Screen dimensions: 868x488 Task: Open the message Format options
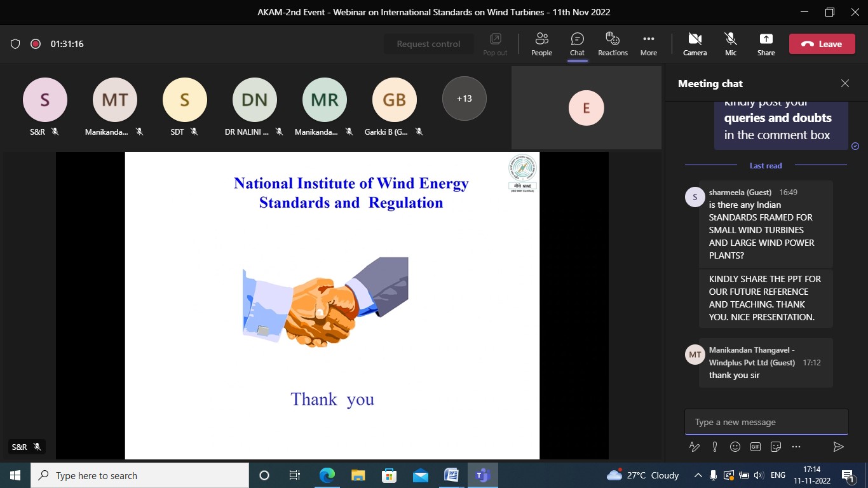click(695, 447)
